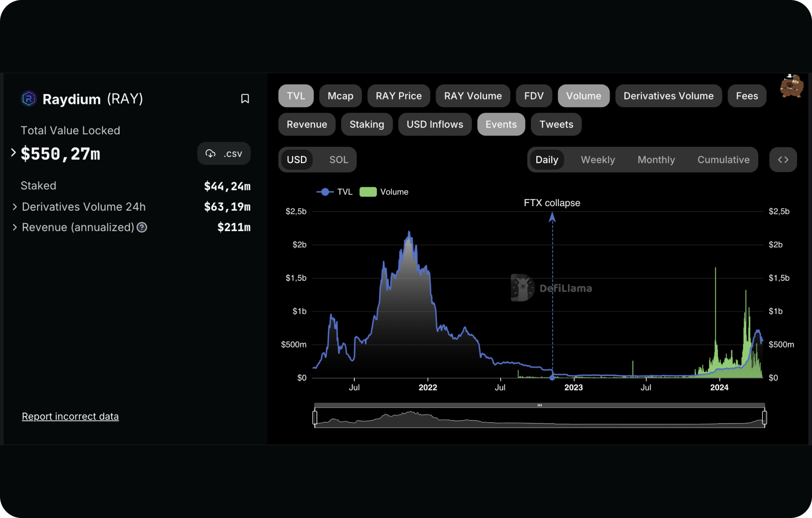Viewport: 812px width, 518px height.
Task: Enable the Fees chart series
Action: coord(747,96)
